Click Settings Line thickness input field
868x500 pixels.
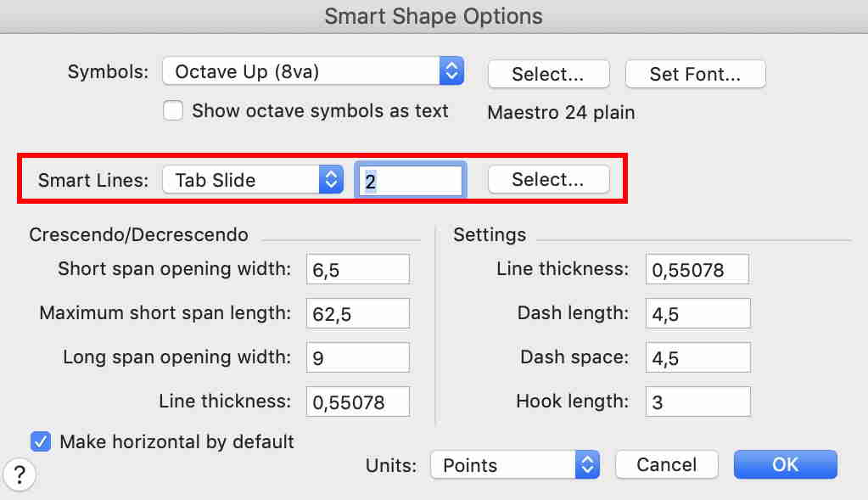[697, 269]
